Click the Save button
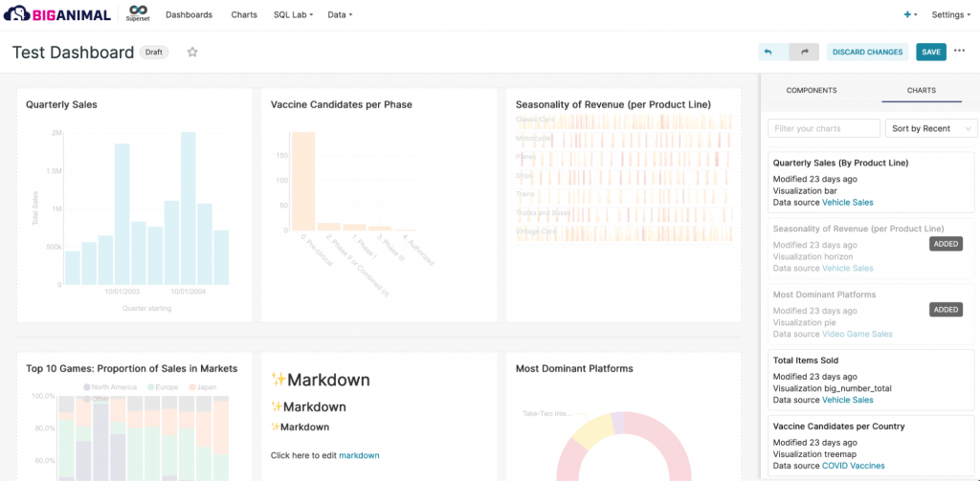 (930, 53)
